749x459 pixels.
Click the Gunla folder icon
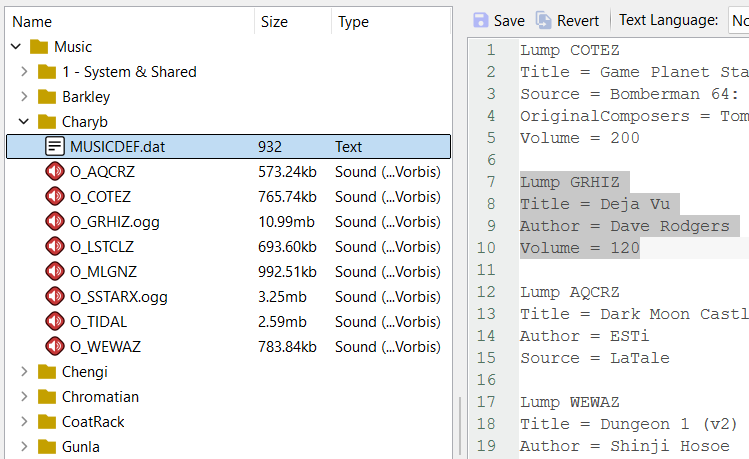tap(47, 447)
